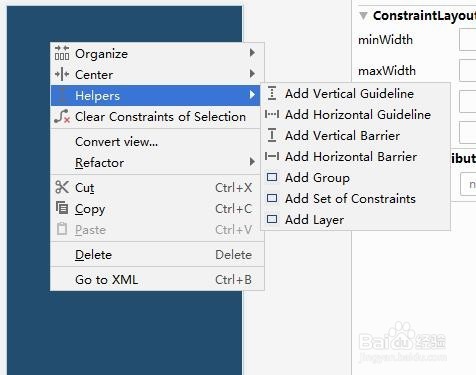This screenshot has width=476, height=375.
Task: Click the Add Vertical Barrier icon
Action: 272,135
